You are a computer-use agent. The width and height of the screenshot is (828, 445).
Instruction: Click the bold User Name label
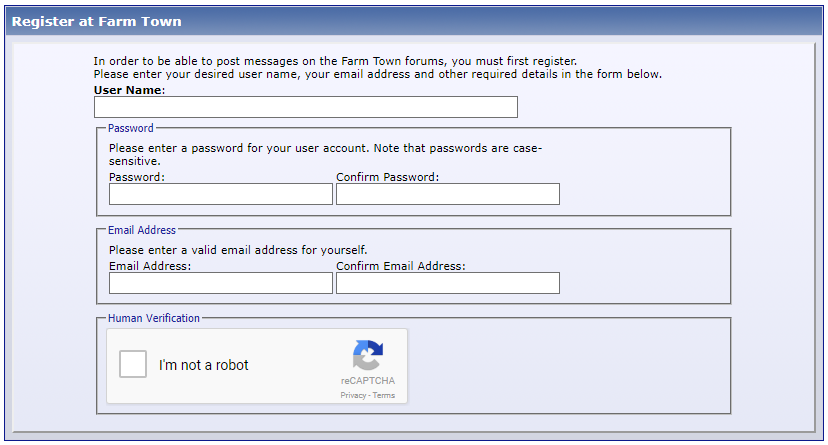(x=129, y=90)
